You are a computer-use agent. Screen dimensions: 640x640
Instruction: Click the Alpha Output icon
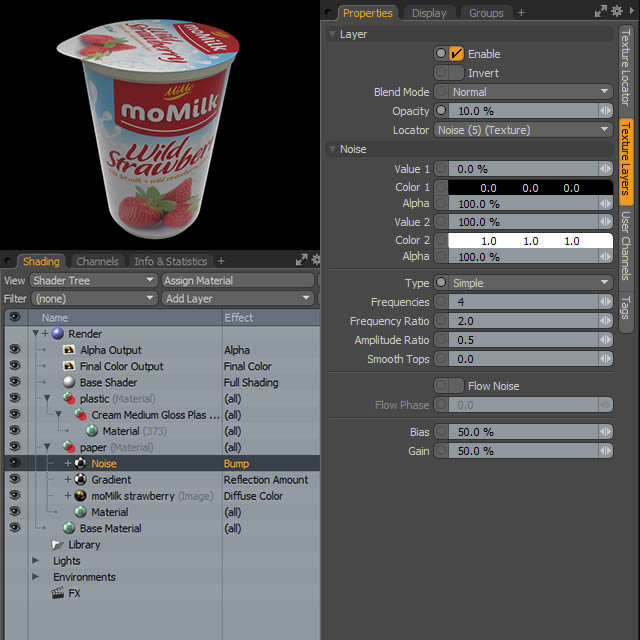[x=69, y=350]
